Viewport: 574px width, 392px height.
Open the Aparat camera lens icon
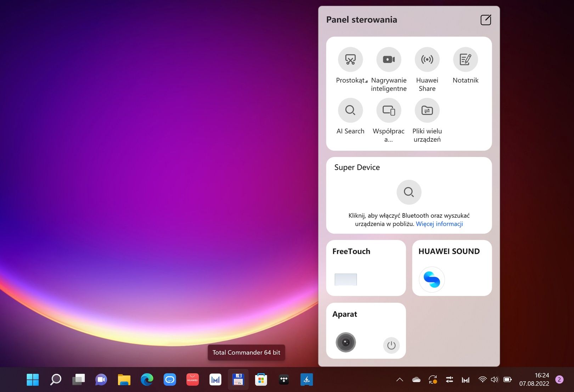click(x=345, y=342)
